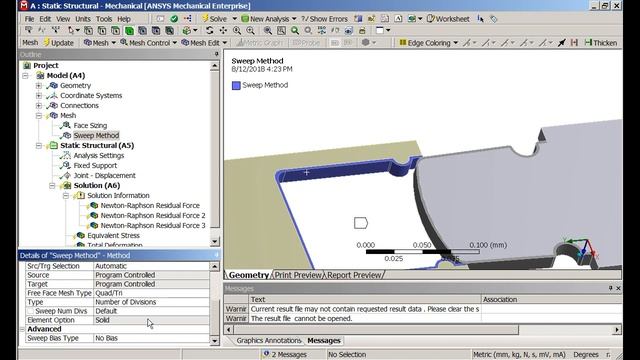Select Sweep Method in the outline

(96, 136)
